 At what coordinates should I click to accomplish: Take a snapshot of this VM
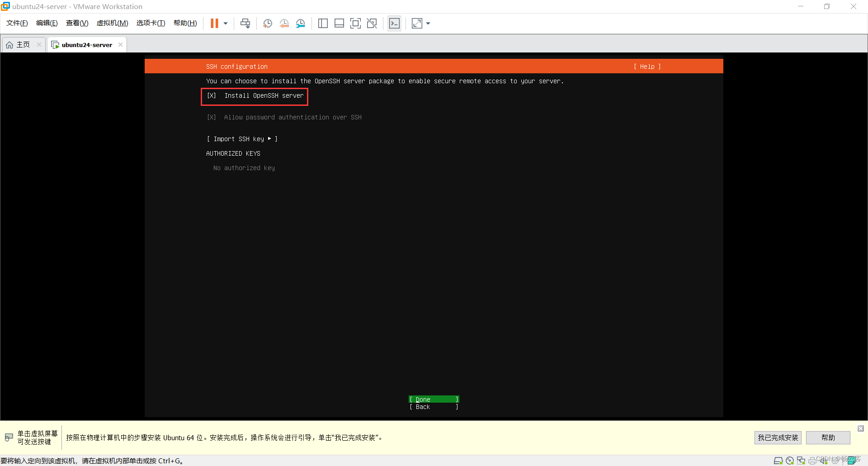[x=268, y=23]
